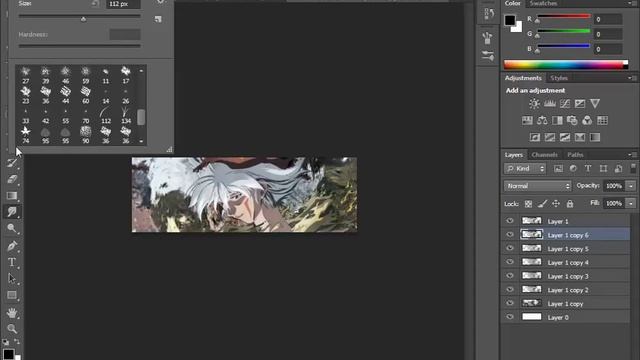Select the Horizontal Type tool
Screen dimensions: 640x360
[x=12, y=262]
